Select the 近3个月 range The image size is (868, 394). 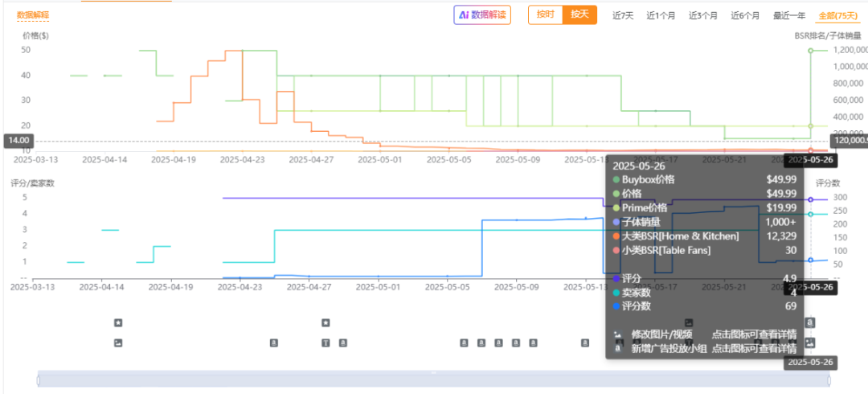(703, 16)
